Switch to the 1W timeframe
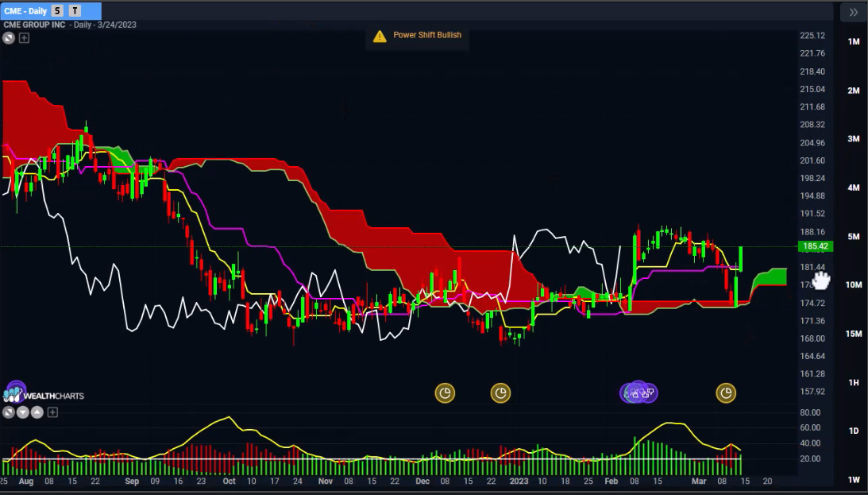Image resolution: width=868 pixels, height=495 pixels. (x=854, y=479)
